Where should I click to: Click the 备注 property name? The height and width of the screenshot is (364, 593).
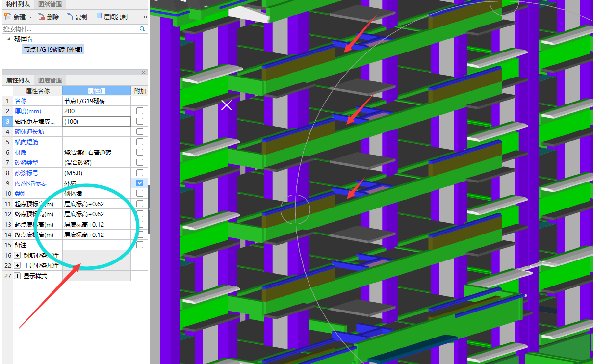(21, 245)
